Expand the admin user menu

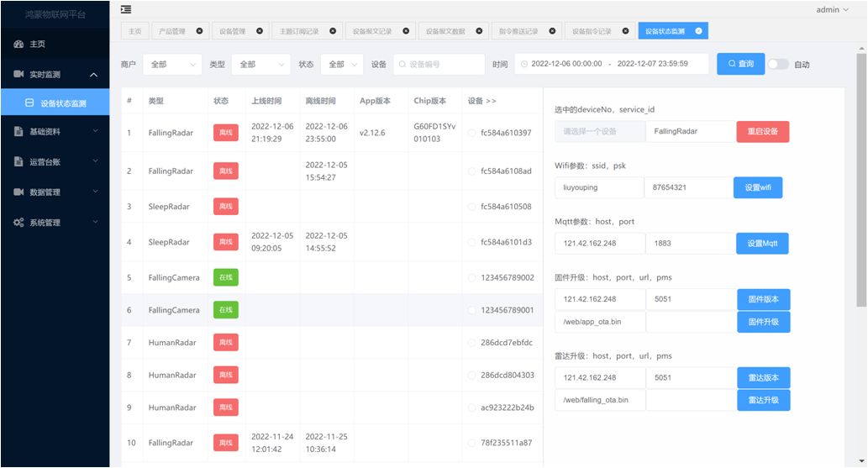tap(832, 9)
